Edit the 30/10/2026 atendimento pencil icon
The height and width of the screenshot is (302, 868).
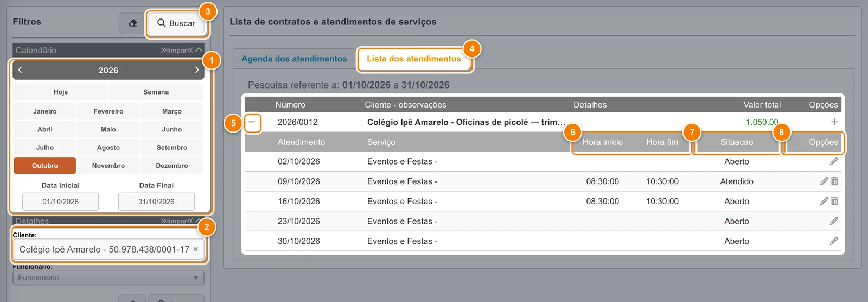pos(834,241)
